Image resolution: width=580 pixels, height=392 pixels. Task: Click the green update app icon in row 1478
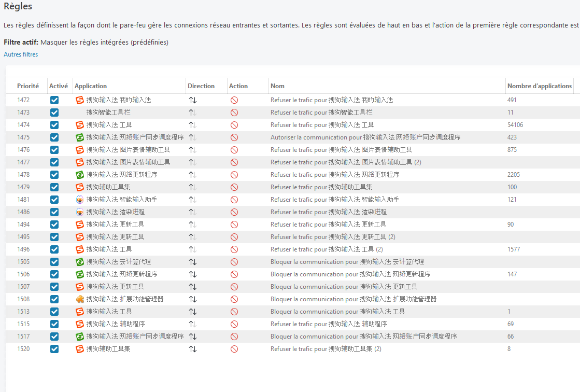pos(79,175)
